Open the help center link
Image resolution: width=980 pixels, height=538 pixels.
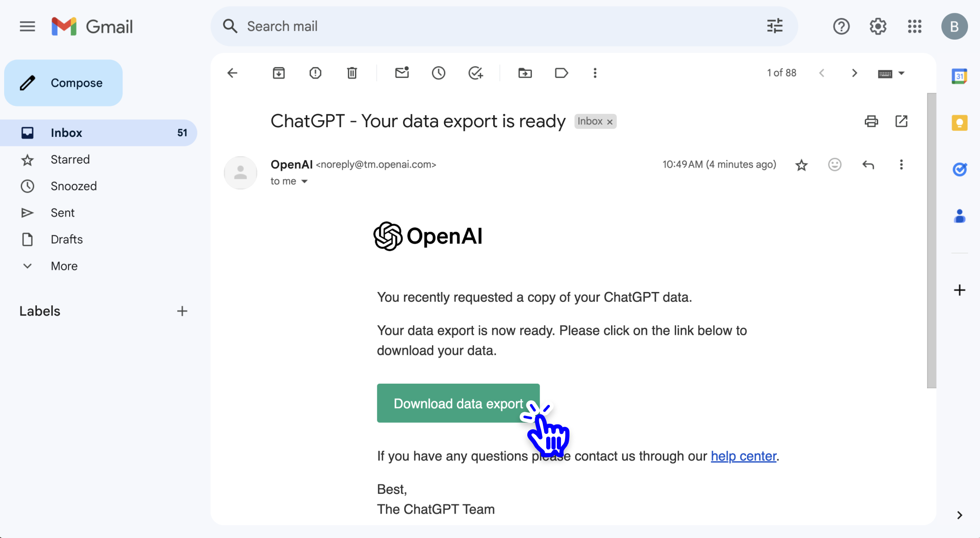(743, 456)
